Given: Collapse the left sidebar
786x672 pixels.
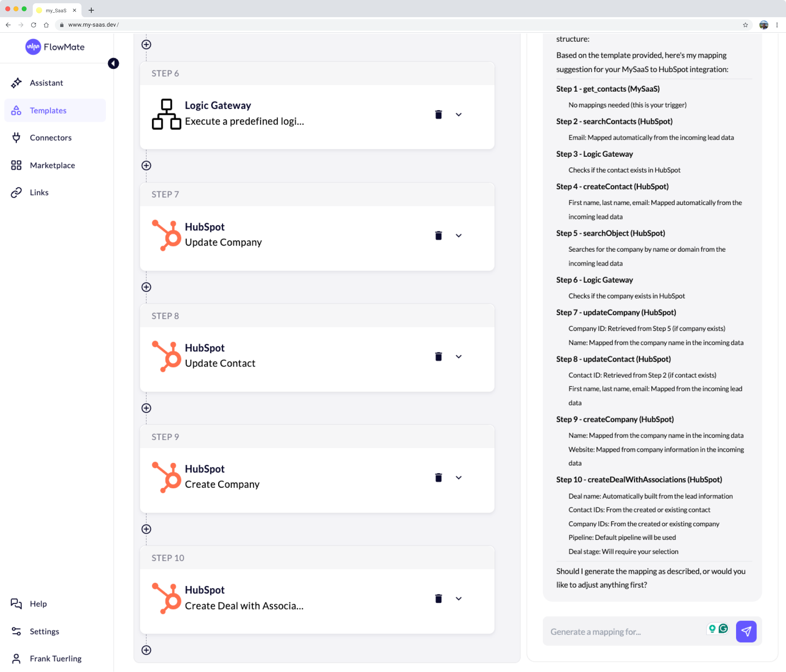Looking at the screenshot, I should [113, 63].
